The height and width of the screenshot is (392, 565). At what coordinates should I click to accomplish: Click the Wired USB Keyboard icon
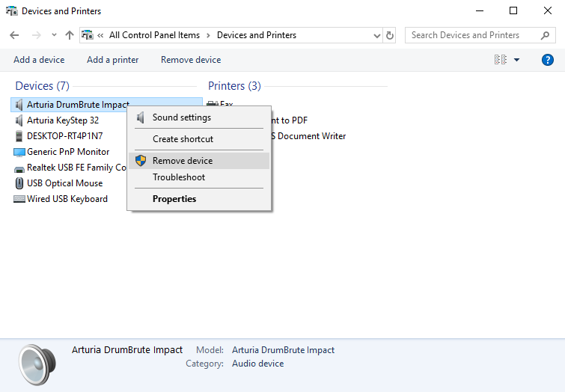19,199
